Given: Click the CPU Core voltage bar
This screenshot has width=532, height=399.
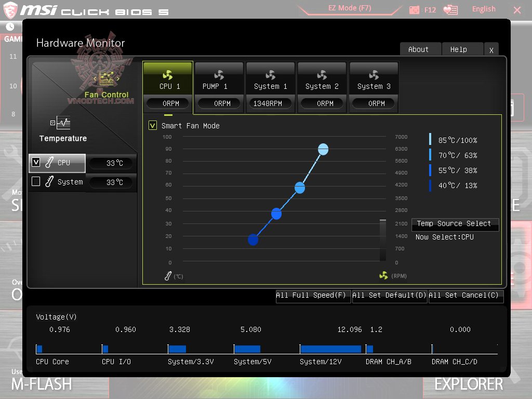Looking at the screenshot, I should 39,349.
